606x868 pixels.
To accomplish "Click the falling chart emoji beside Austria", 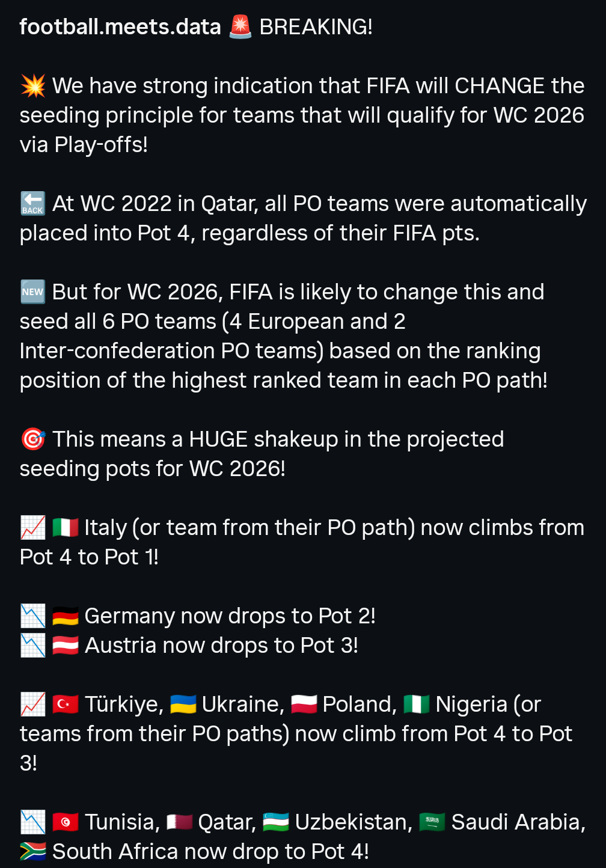I will 33,646.
